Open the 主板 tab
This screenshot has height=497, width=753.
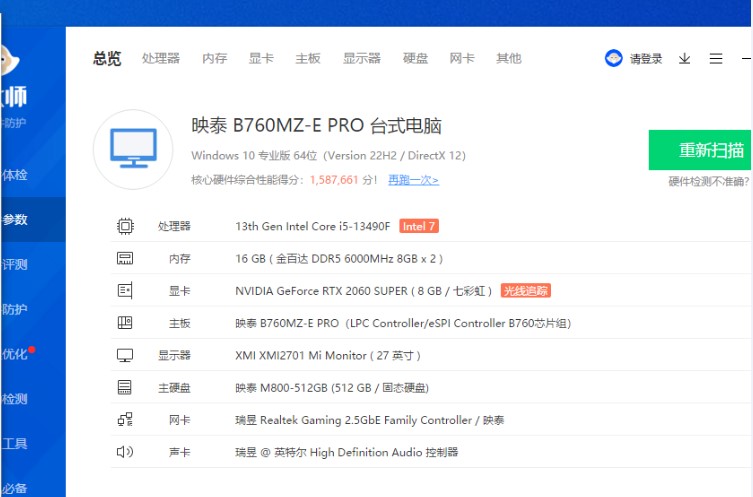click(308, 59)
